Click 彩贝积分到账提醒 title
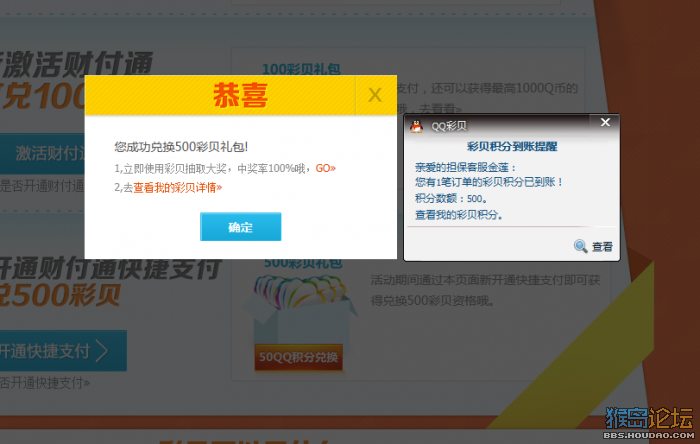 (512, 146)
